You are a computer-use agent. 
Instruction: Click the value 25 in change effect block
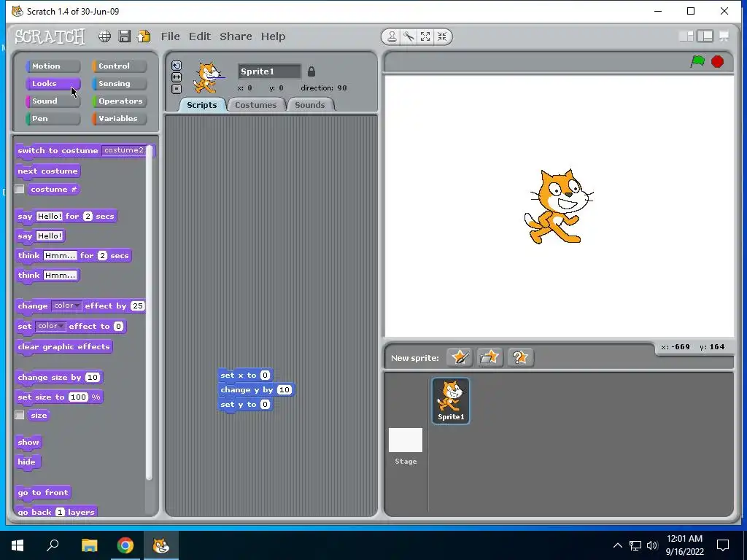point(138,306)
